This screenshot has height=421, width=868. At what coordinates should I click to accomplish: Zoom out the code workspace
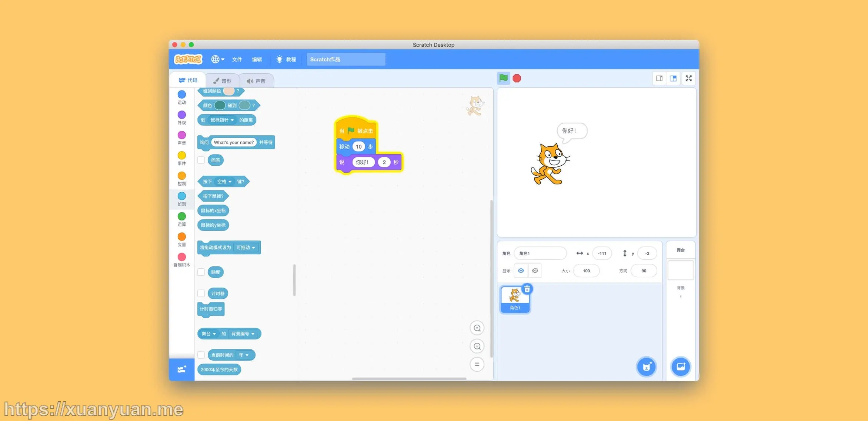[x=477, y=346]
